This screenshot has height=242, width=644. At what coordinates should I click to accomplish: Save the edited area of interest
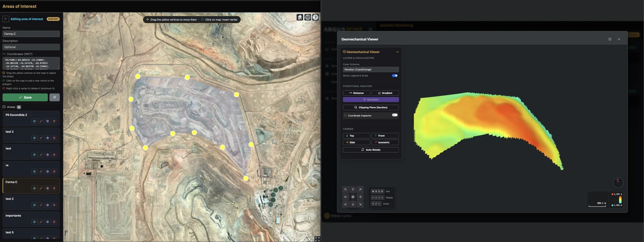25,97
